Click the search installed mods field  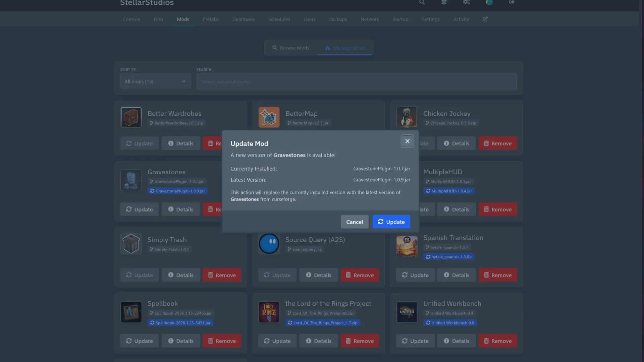[357, 81]
